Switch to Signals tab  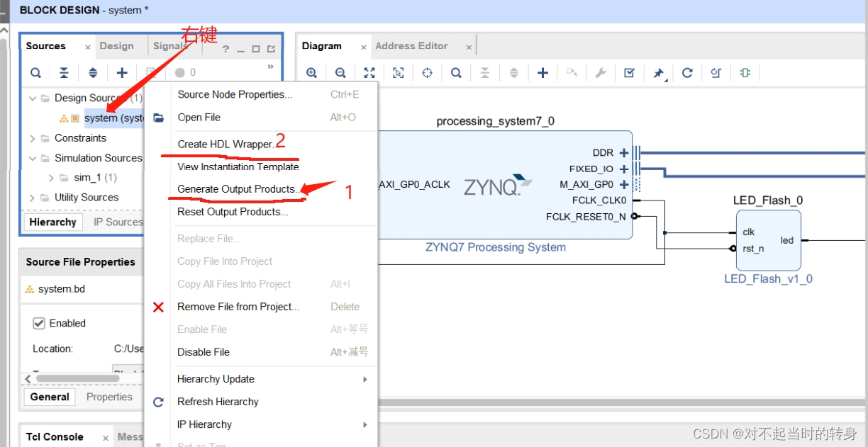point(170,46)
